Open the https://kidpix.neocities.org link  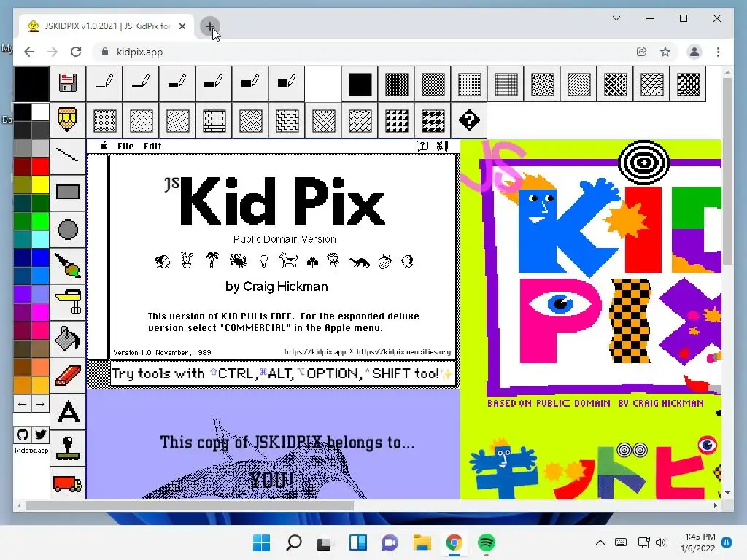coord(403,352)
